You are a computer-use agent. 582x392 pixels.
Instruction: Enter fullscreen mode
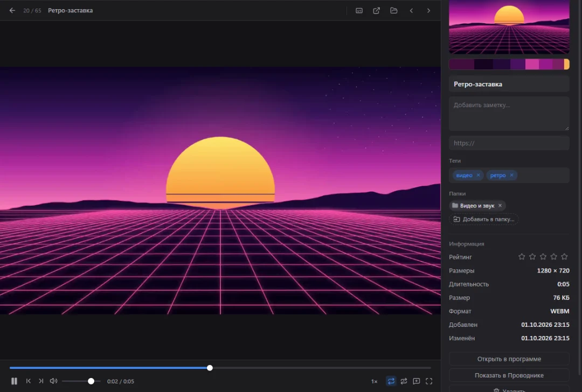429,381
